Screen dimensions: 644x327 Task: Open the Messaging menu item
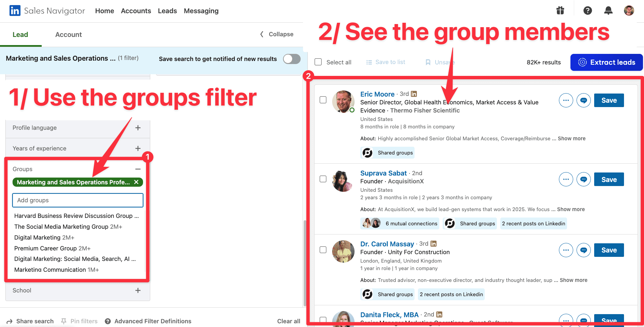[x=201, y=11]
